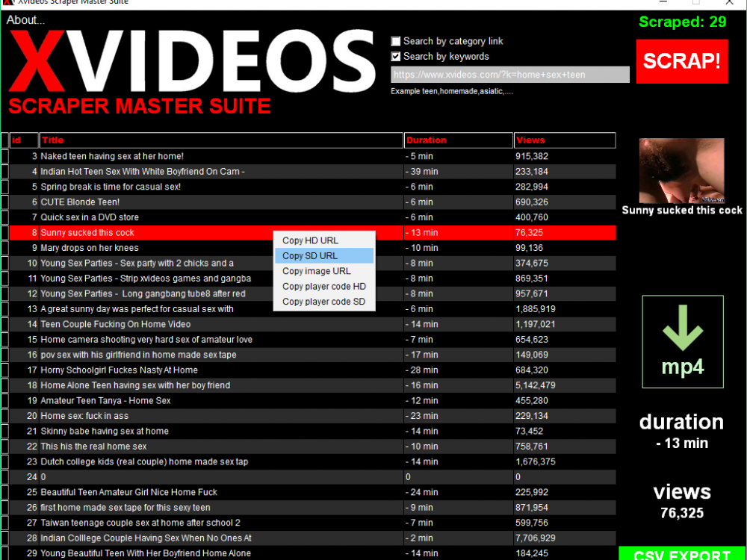This screenshot has width=747, height=560.
Task: Click the views value 374,675
Action: point(532,264)
